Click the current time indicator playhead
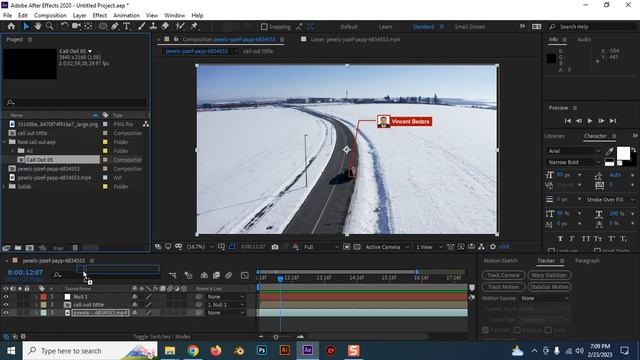 pos(280,279)
